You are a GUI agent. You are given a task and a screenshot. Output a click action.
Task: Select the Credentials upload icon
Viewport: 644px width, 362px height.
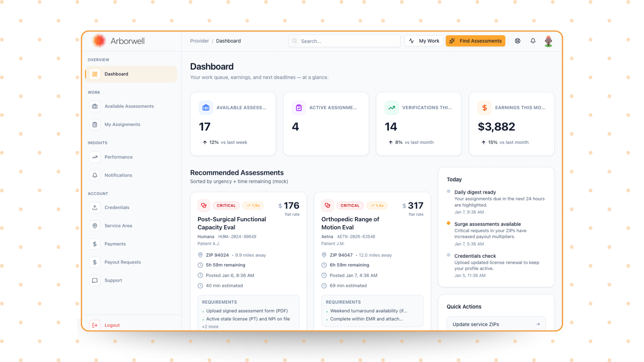click(x=95, y=207)
